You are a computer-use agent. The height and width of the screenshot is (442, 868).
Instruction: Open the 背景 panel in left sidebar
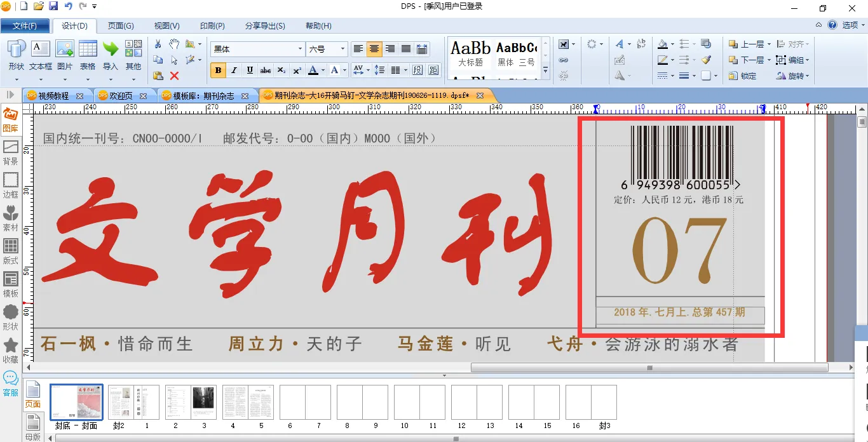tap(10, 153)
